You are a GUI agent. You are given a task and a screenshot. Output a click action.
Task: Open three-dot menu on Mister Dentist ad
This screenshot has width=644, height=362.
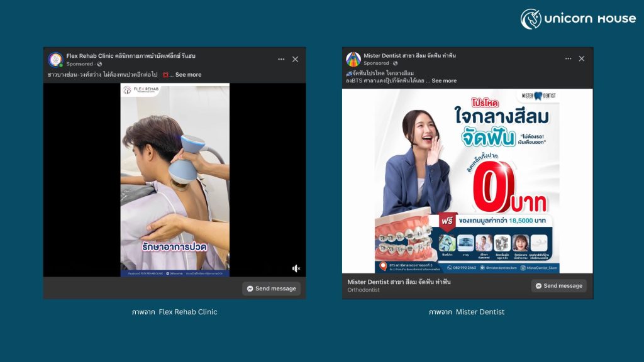click(x=568, y=58)
